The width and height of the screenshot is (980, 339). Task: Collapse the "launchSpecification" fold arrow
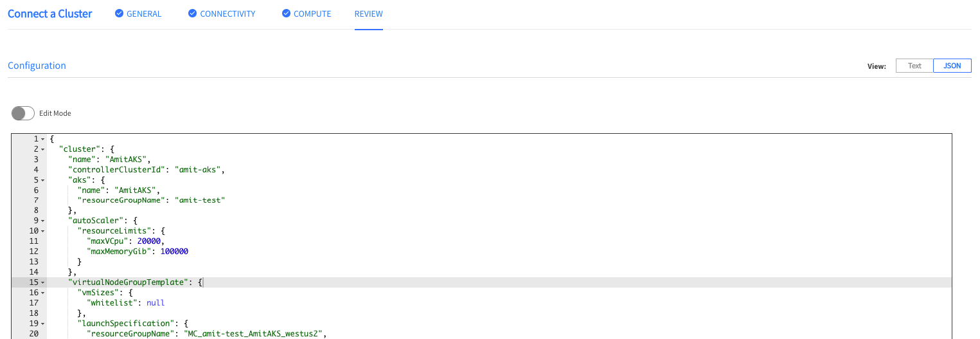point(42,323)
